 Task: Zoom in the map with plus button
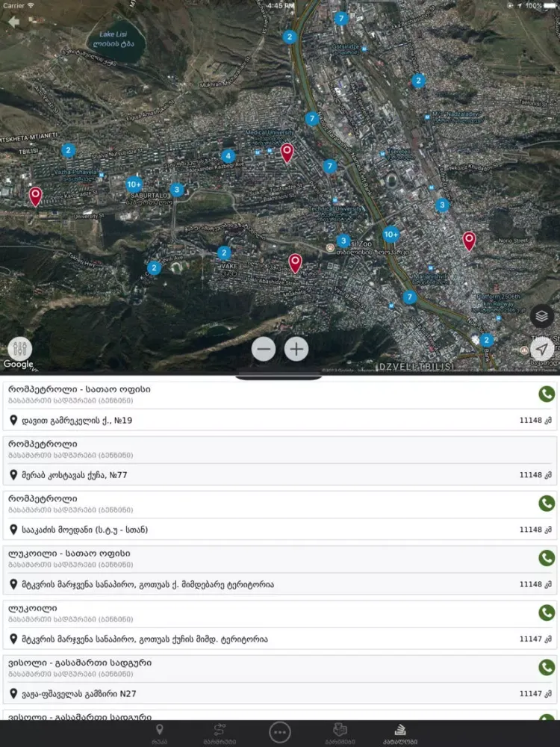tap(296, 349)
